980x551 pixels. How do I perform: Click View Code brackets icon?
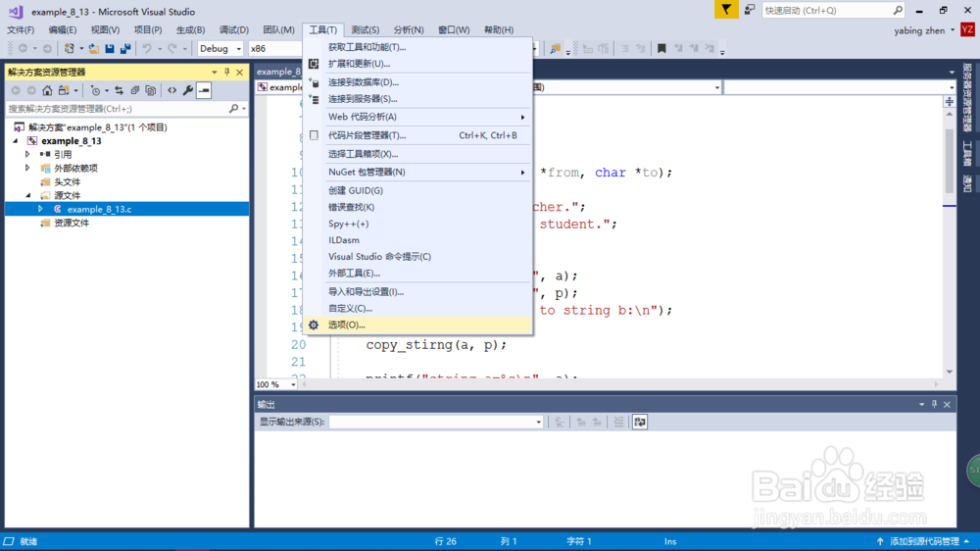click(x=171, y=90)
